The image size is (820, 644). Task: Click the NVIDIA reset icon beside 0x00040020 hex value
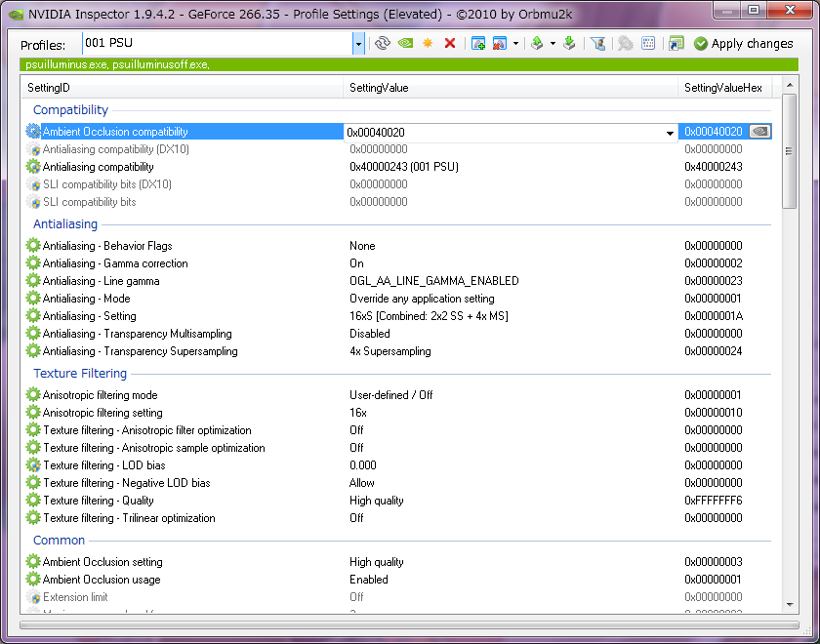pos(759,132)
